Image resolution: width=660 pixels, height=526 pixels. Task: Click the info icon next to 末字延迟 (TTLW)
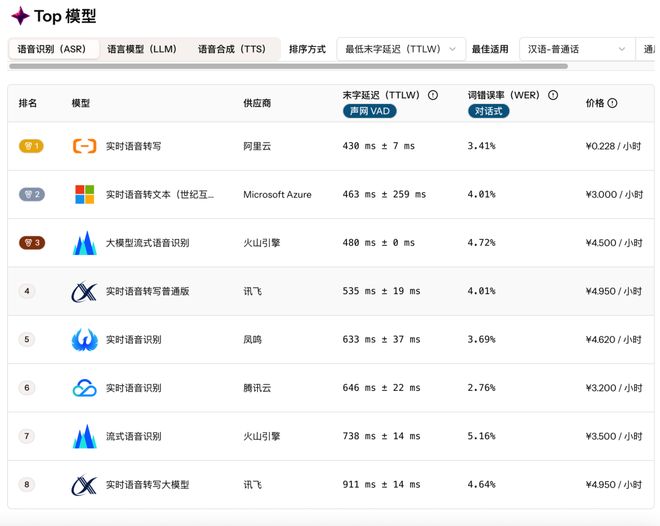click(433, 95)
